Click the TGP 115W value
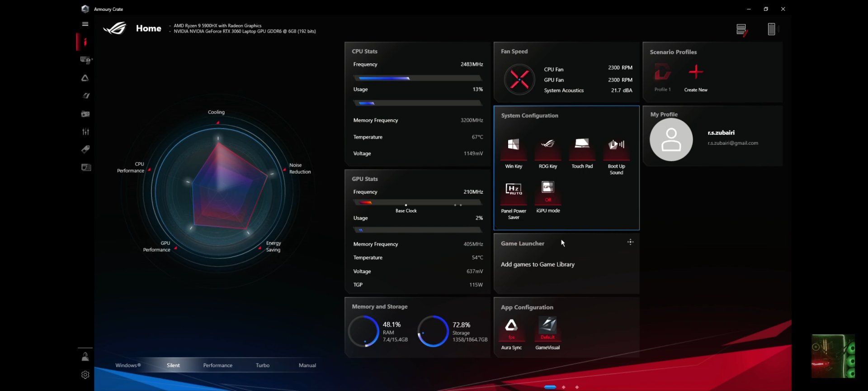The width and height of the screenshot is (868, 391). tap(476, 285)
